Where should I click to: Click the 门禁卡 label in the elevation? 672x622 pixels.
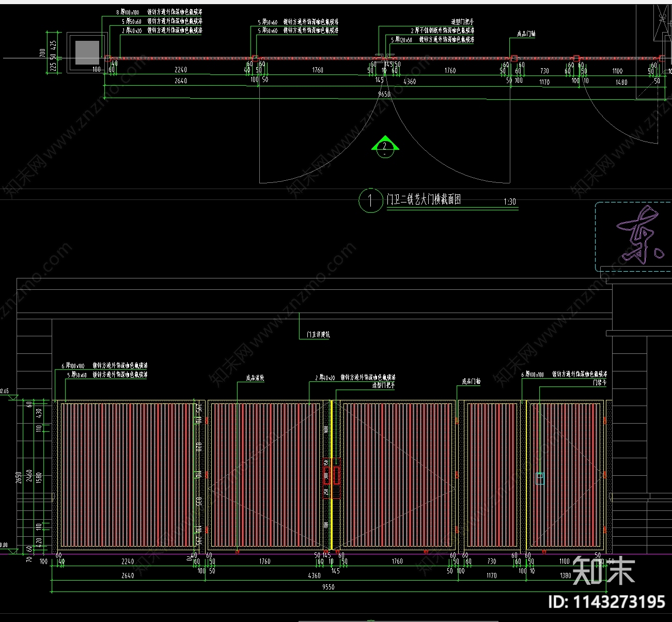pyautogui.click(x=600, y=383)
